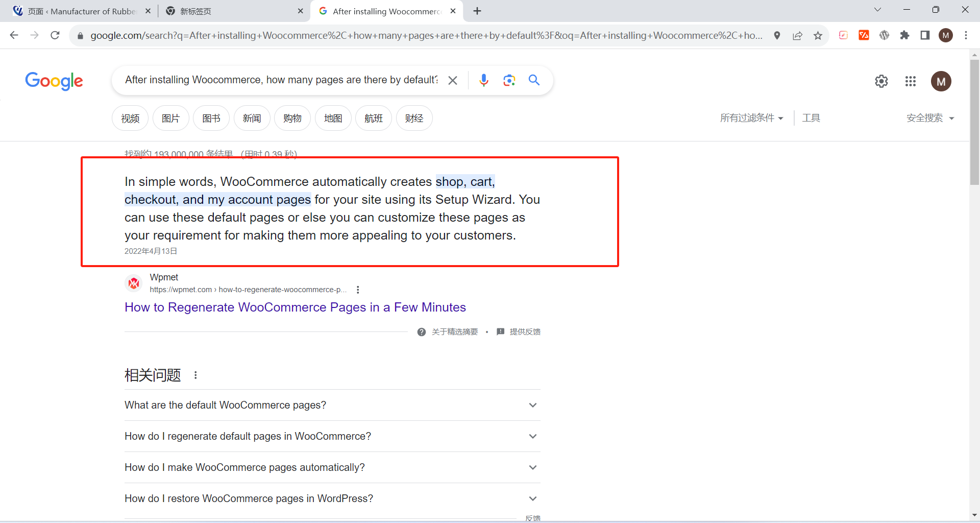Open the Extensions puzzle icon
Screen dimensions: 980x523
click(x=905, y=35)
